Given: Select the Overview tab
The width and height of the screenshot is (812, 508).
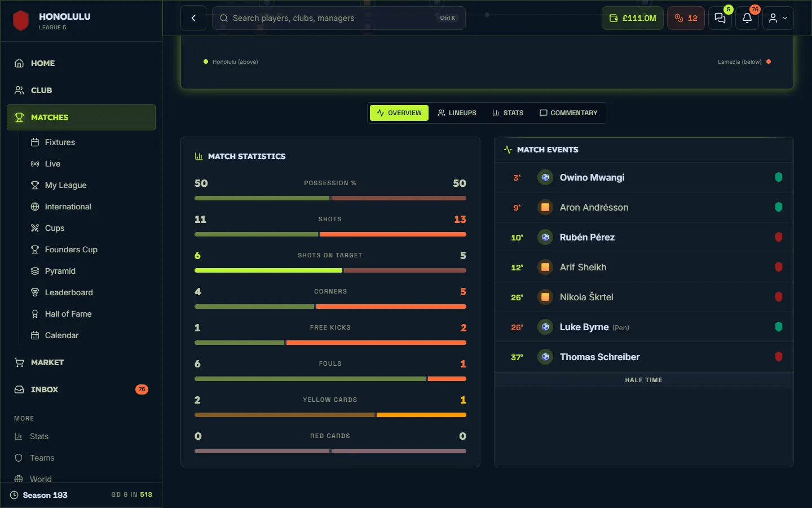Looking at the screenshot, I should [399, 113].
